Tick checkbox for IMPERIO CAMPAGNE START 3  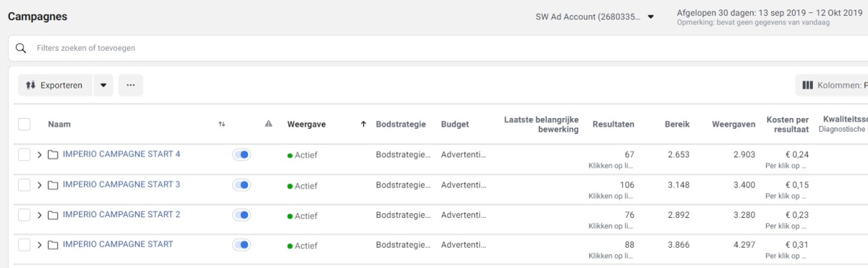[24, 185]
